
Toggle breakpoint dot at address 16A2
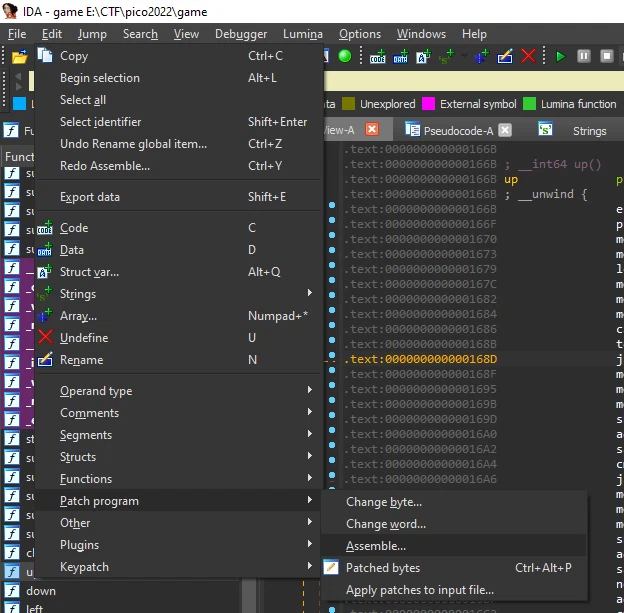pos(332,445)
